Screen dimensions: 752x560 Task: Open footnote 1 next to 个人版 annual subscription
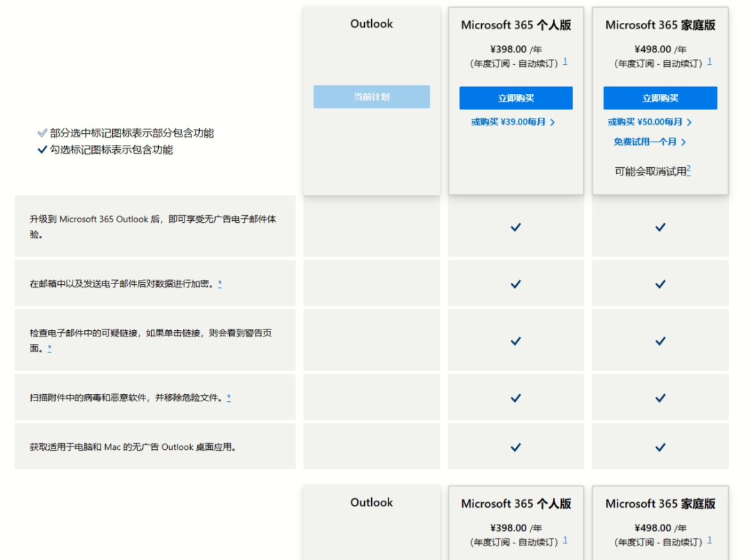click(566, 61)
